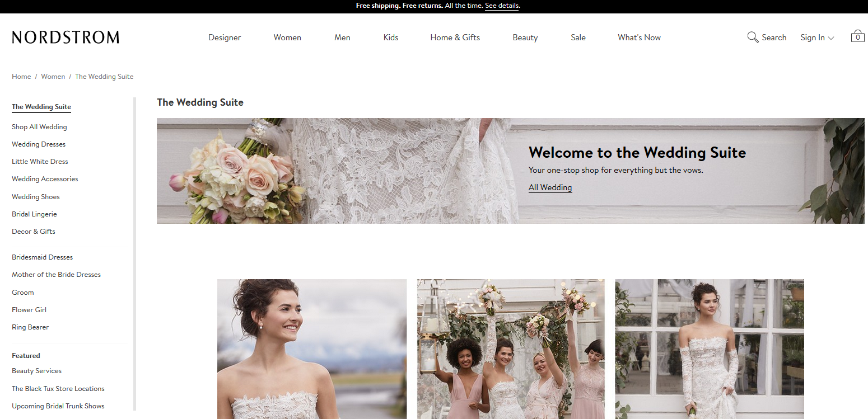
Task: Click the See details free shipping link
Action: tap(501, 6)
